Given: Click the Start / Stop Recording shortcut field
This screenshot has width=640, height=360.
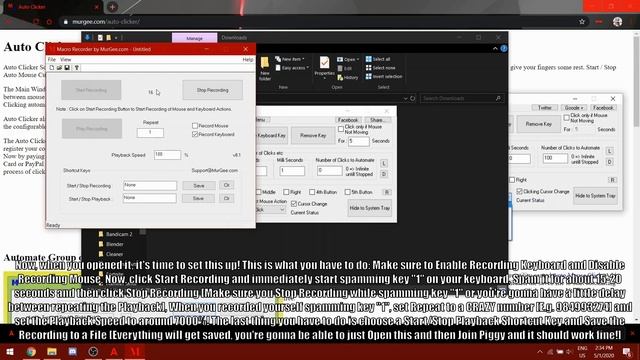Looking at the screenshot, I should click(x=150, y=186).
